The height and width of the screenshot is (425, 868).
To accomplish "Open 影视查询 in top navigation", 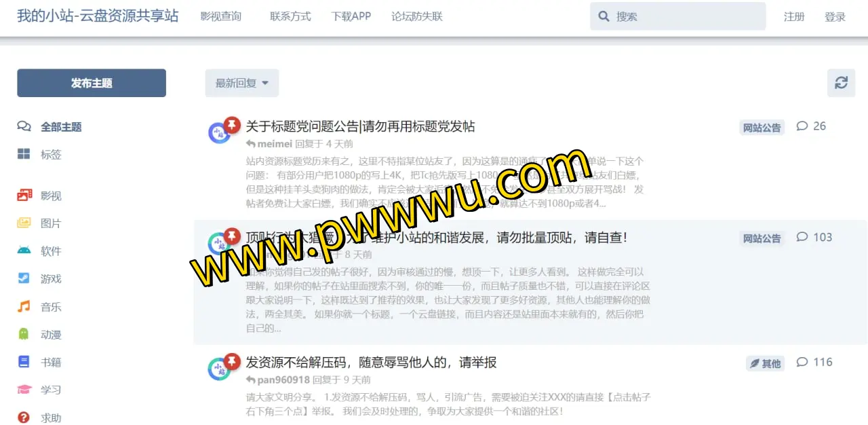I will (221, 16).
